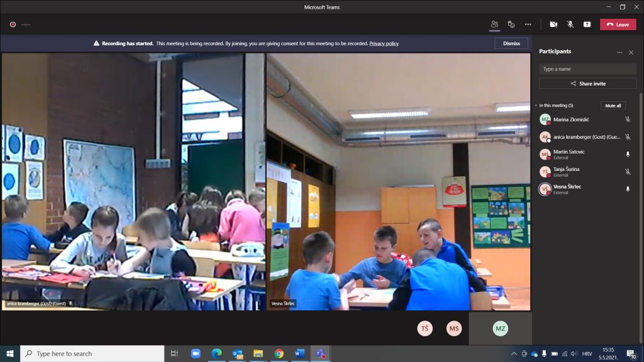This screenshot has width=644, height=362.
Task: Open the network Wi-Fi tray icon
Action: (565, 354)
